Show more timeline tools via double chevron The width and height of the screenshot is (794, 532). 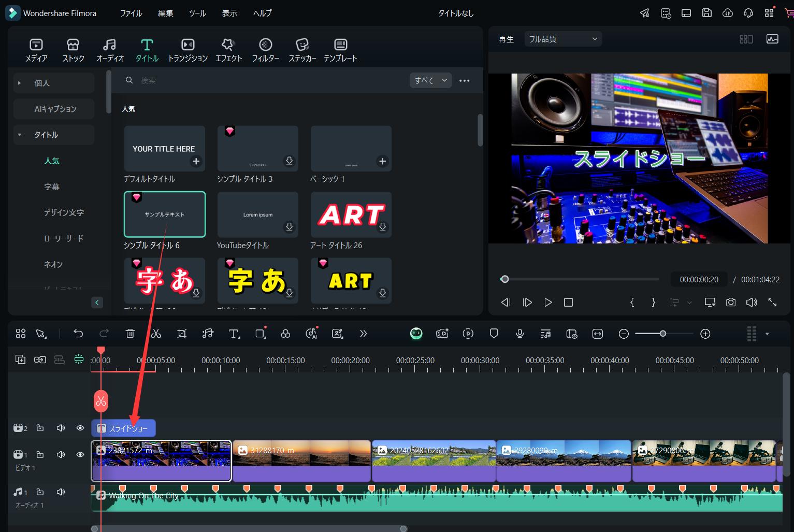coord(363,334)
